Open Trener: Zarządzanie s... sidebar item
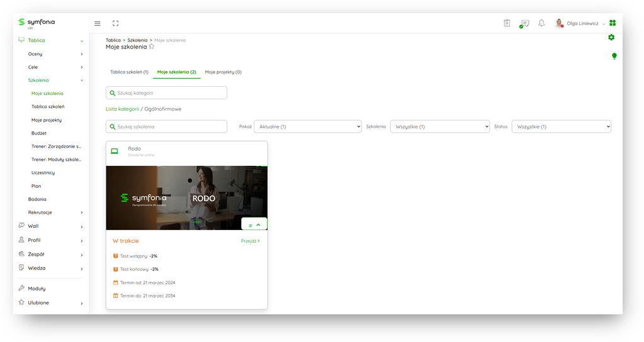Viewport: 644px width, 342px height. click(x=56, y=146)
